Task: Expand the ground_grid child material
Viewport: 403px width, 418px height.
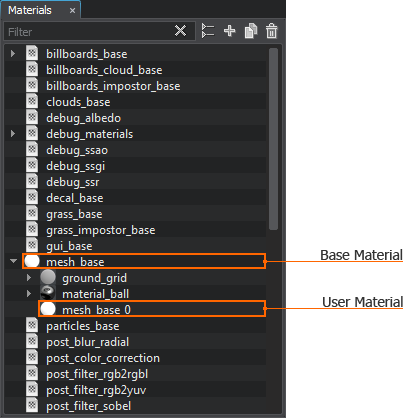Action: click(29, 278)
